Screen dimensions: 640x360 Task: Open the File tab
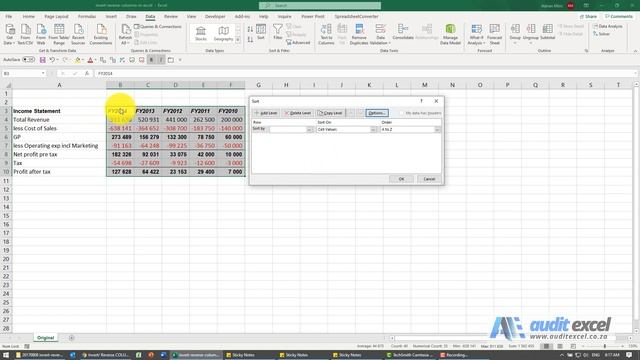click(x=9, y=16)
